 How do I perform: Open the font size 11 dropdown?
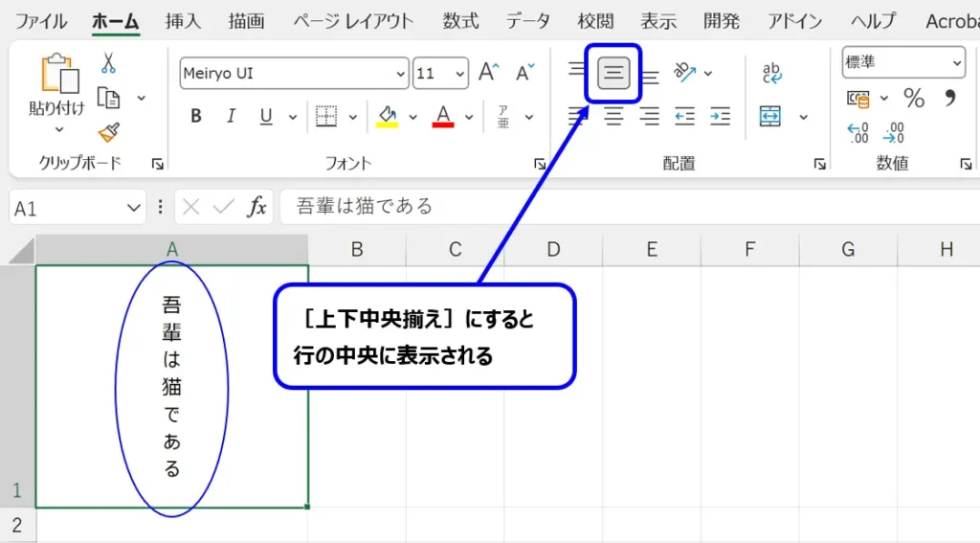(x=460, y=74)
